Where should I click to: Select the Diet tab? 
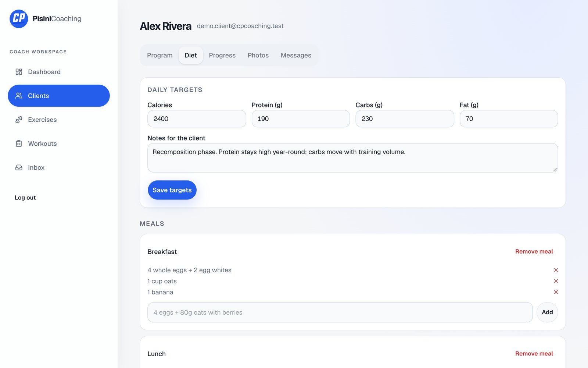point(191,55)
